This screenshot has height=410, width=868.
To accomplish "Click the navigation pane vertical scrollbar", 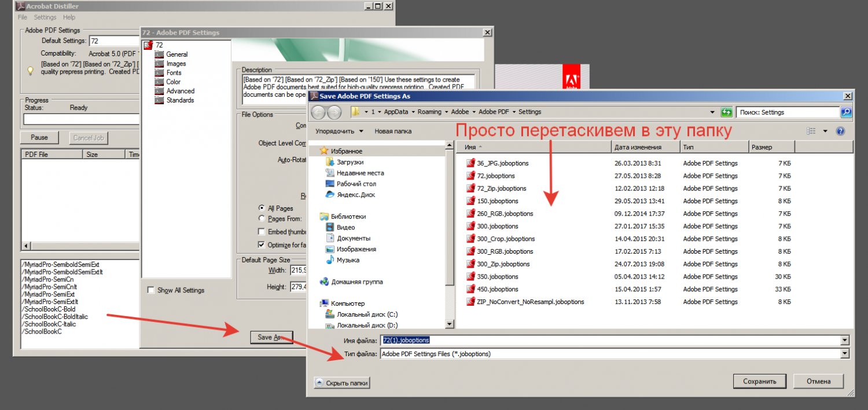I will pos(450,235).
